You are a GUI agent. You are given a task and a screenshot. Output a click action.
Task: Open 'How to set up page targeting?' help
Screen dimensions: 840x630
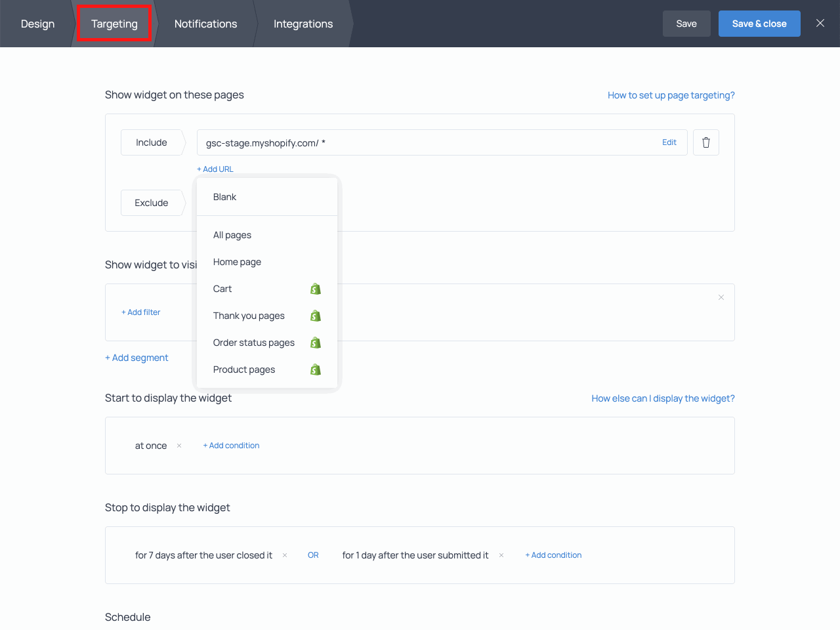pyautogui.click(x=671, y=94)
